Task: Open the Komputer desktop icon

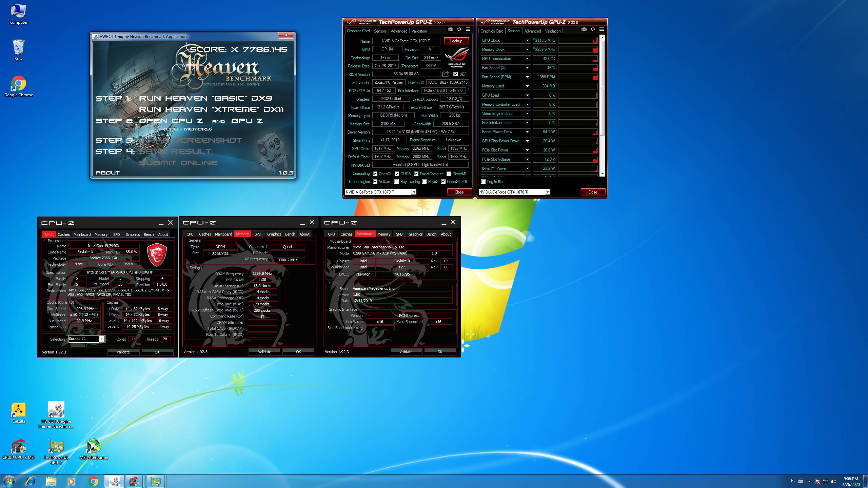Action: (x=18, y=14)
